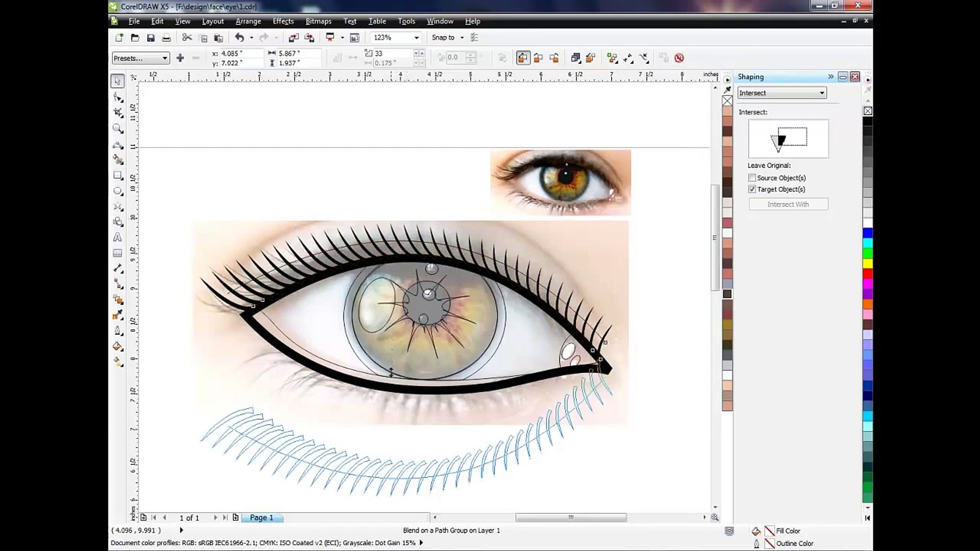This screenshot has width=980, height=551.
Task: Select the Rectangle tool
Action: tap(118, 176)
